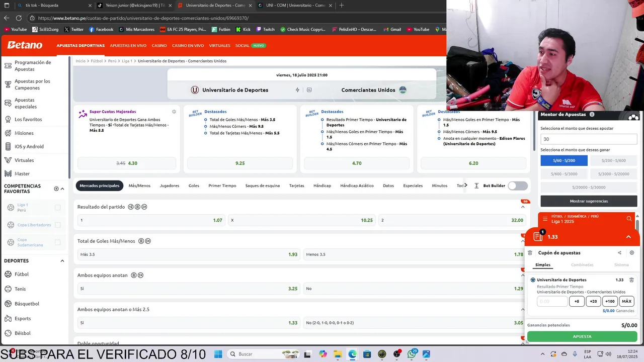644x362 pixels.
Task: Switch to Sistema coupon tab
Action: point(621,265)
